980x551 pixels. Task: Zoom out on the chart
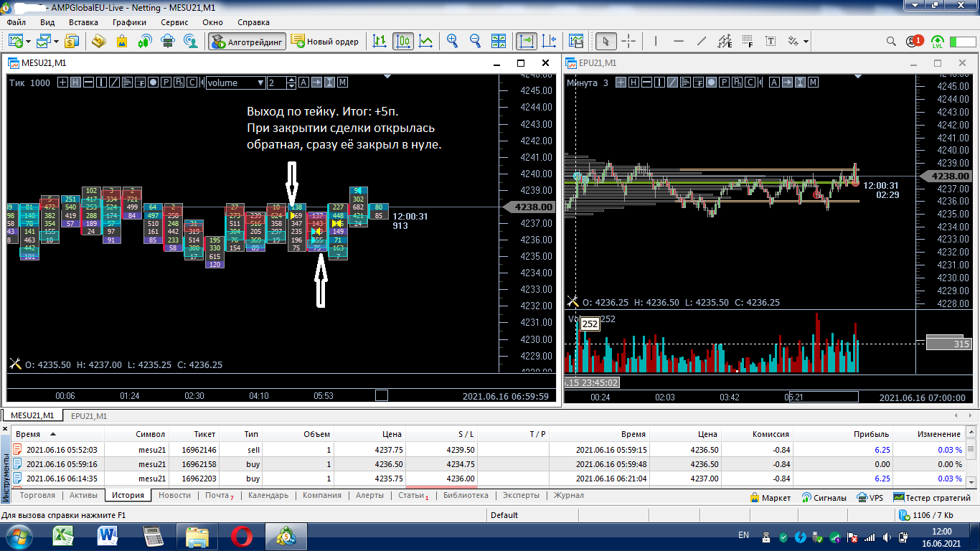pos(475,41)
